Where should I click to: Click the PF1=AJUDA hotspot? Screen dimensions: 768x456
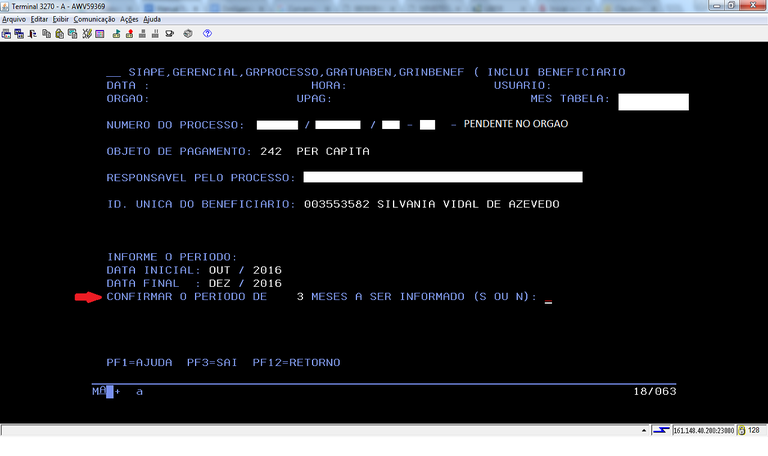click(139, 363)
